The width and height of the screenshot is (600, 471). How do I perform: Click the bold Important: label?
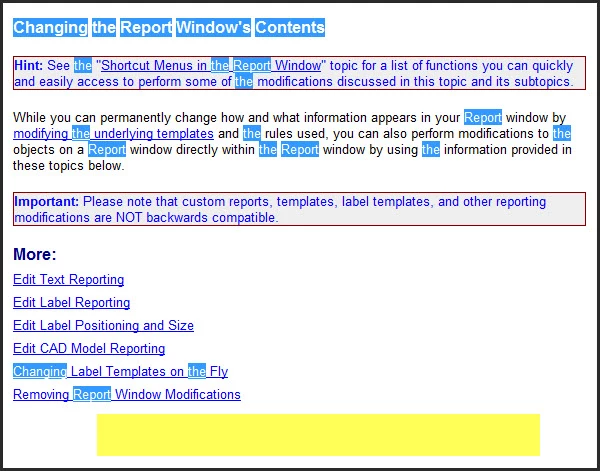click(47, 202)
